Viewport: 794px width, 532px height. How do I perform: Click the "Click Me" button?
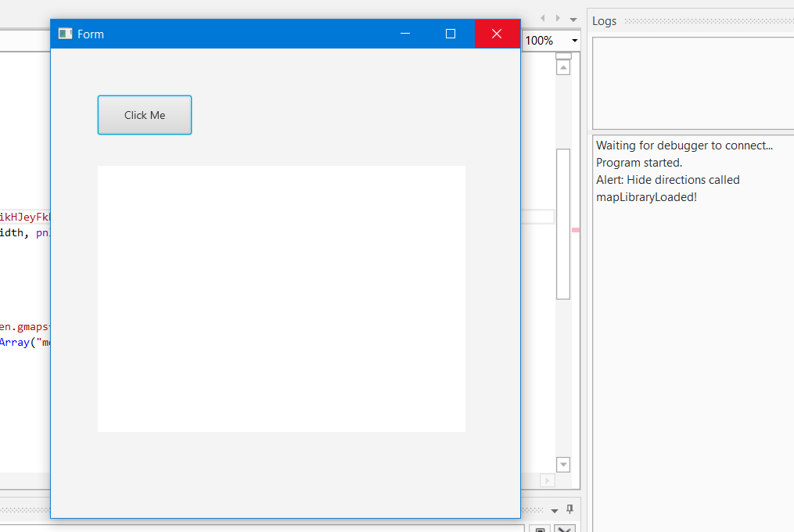point(145,115)
